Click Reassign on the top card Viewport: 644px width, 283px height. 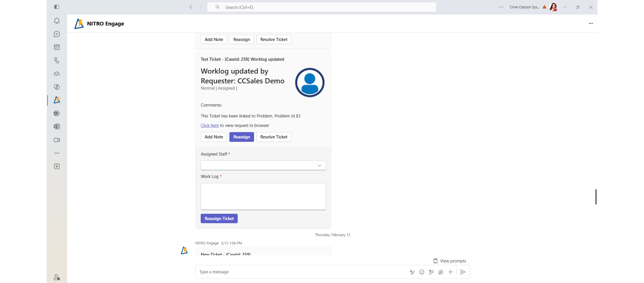[x=242, y=39]
